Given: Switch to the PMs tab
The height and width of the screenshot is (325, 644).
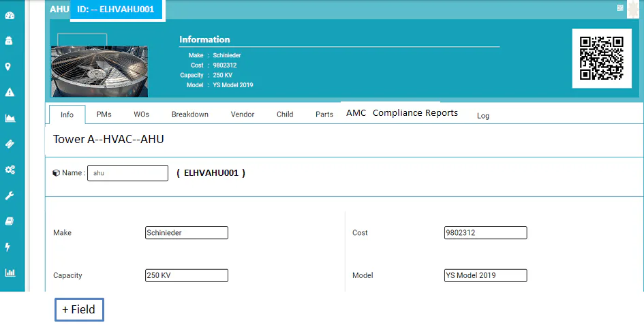Looking at the screenshot, I should pyautogui.click(x=104, y=114).
